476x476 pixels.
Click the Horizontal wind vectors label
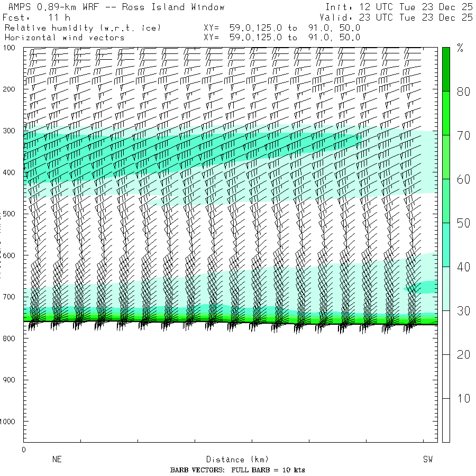65,38
